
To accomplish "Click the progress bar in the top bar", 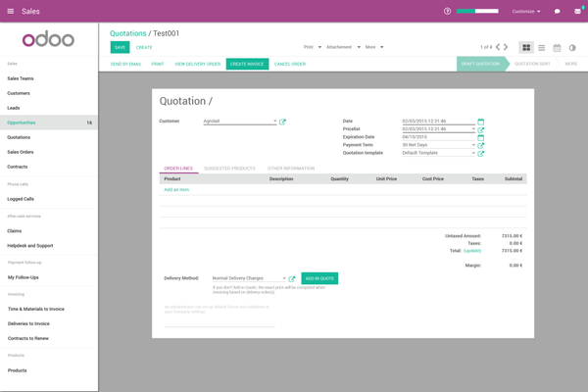I will (477, 11).
